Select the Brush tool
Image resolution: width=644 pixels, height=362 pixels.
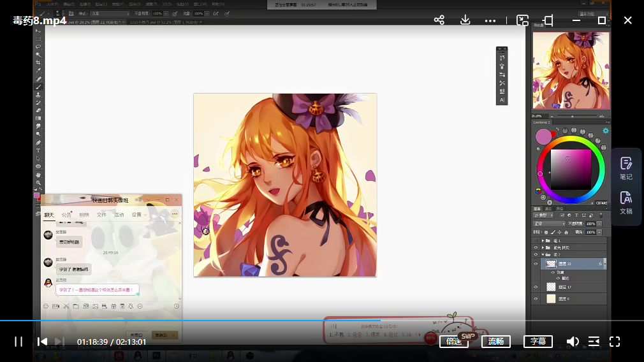(38, 87)
